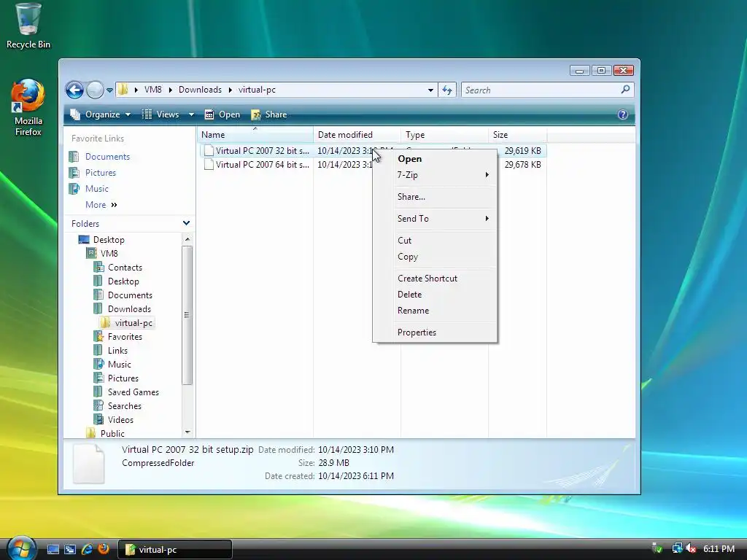Select Documents folder in the tree

(123, 295)
